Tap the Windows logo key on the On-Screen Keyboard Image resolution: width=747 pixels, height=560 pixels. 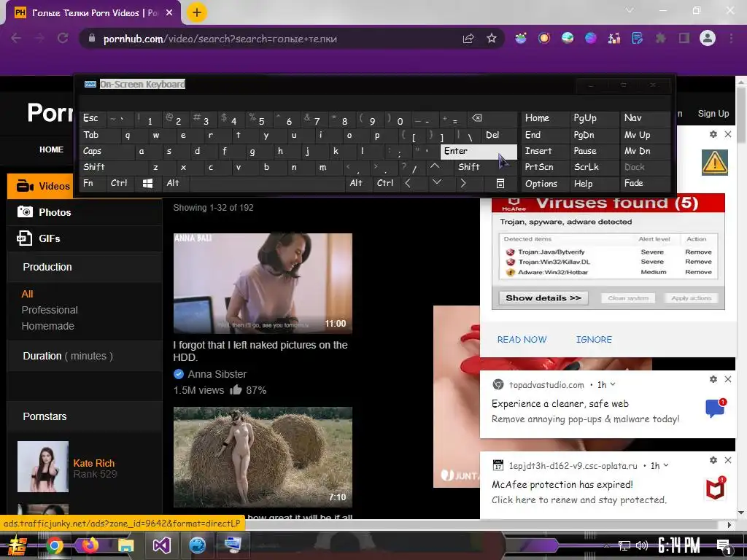pyautogui.click(x=147, y=183)
